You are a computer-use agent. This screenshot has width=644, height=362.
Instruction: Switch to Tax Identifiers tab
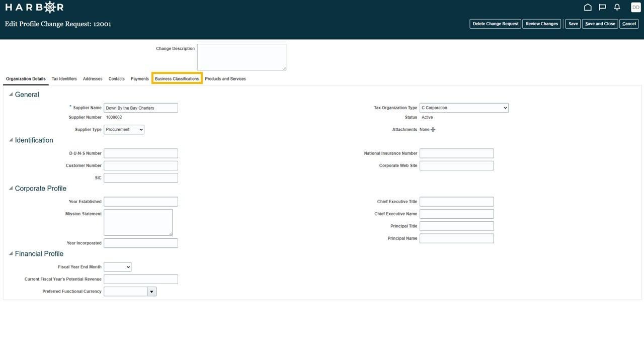pos(64,79)
